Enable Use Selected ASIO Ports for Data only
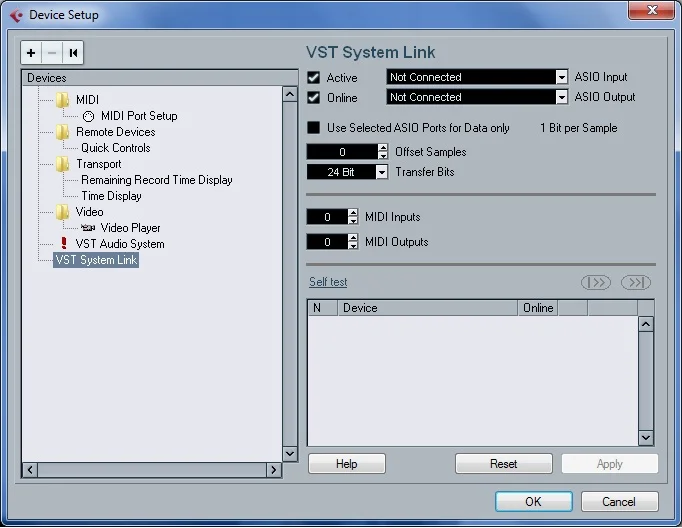This screenshot has height=528, width=682. [x=314, y=128]
